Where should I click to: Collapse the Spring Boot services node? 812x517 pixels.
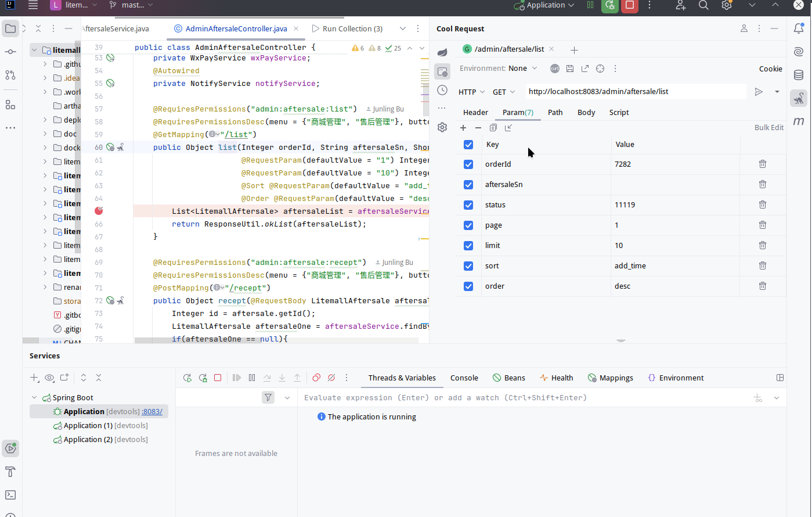click(x=34, y=398)
